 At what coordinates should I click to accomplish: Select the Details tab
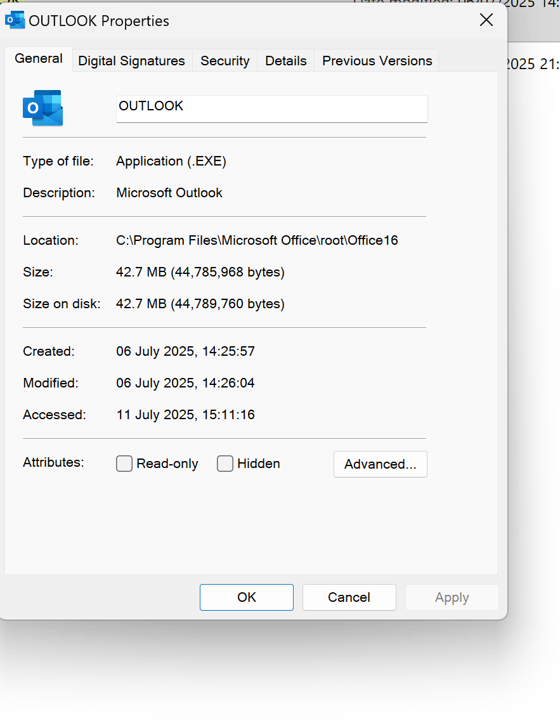click(x=285, y=60)
